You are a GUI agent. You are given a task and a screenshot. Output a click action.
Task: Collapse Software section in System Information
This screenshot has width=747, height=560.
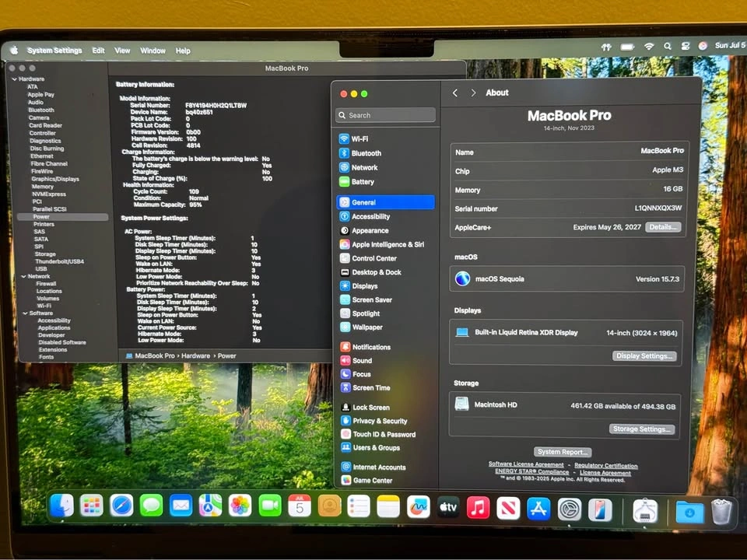(x=25, y=313)
